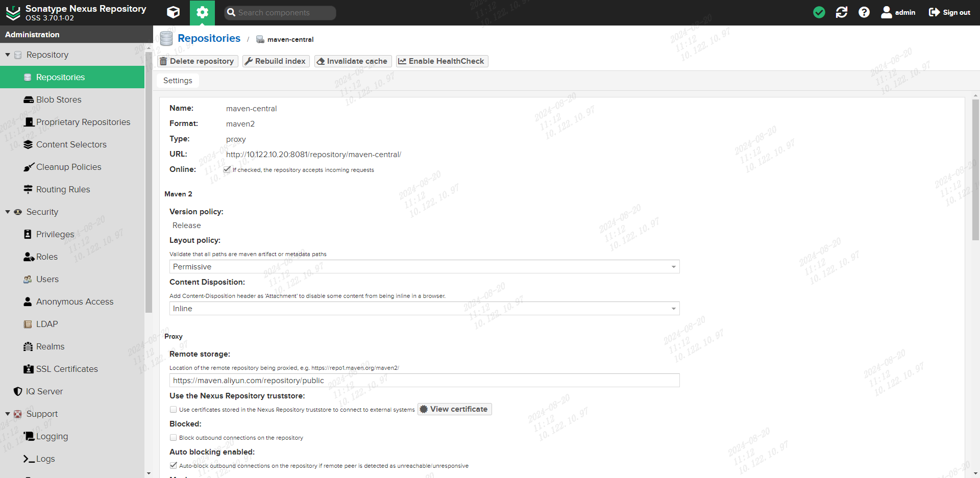Select Repositories in the sidebar
Screen dimensions: 980x478
pos(72,77)
